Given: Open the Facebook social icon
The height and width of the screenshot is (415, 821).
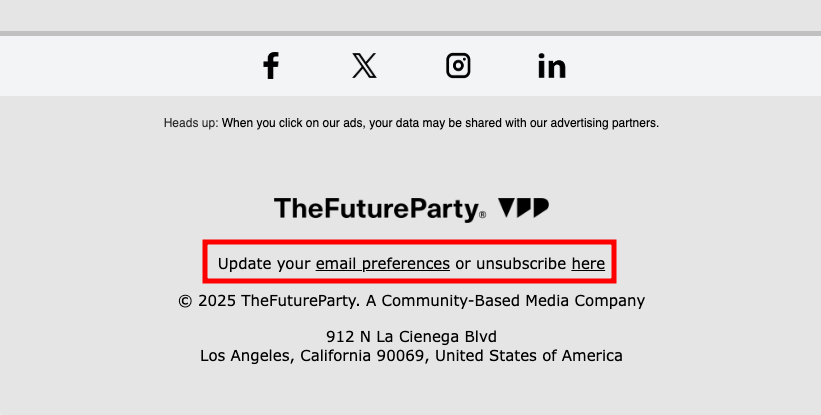Looking at the screenshot, I should [x=270, y=66].
